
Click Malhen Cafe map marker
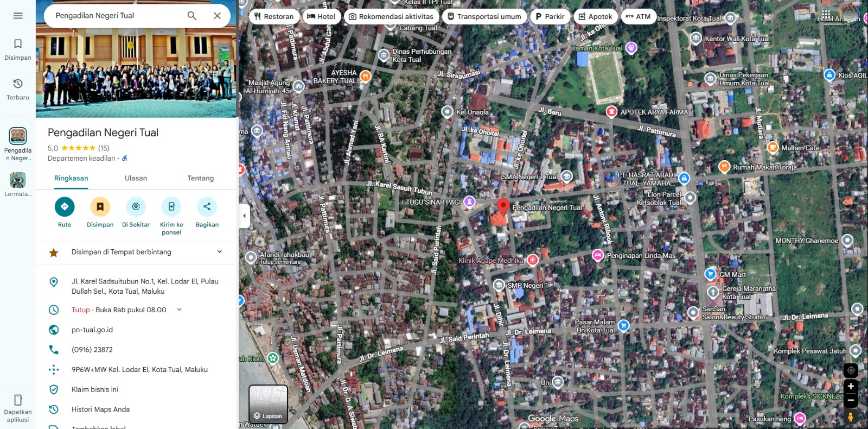tap(773, 147)
